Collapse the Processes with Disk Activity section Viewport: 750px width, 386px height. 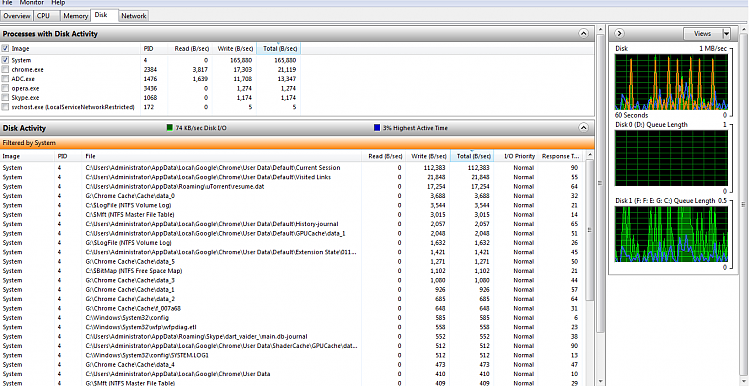[x=583, y=33]
